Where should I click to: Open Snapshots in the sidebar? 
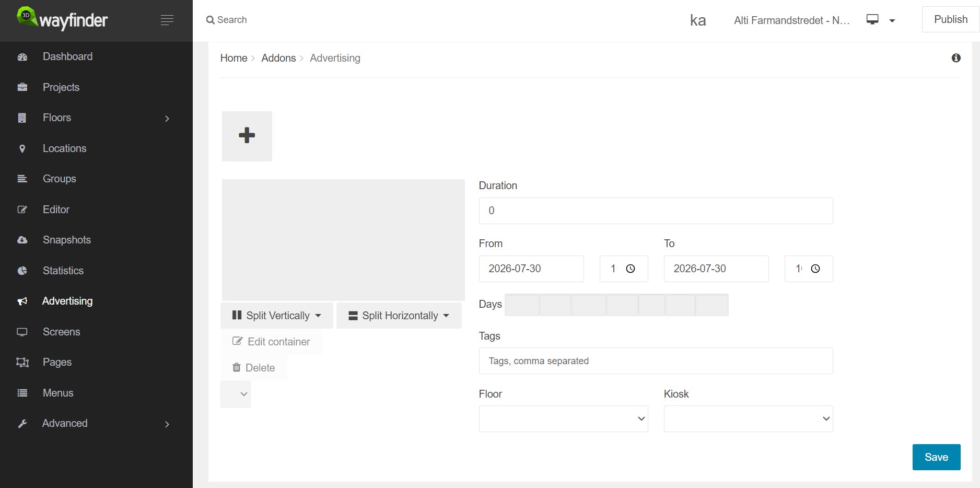coord(67,240)
